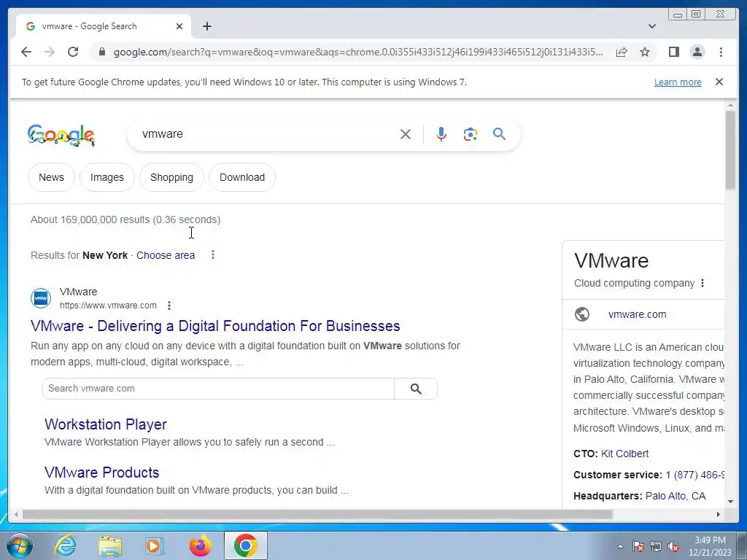Image resolution: width=747 pixels, height=560 pixels.
Task: Click the Choose area link
Action: 166,255
